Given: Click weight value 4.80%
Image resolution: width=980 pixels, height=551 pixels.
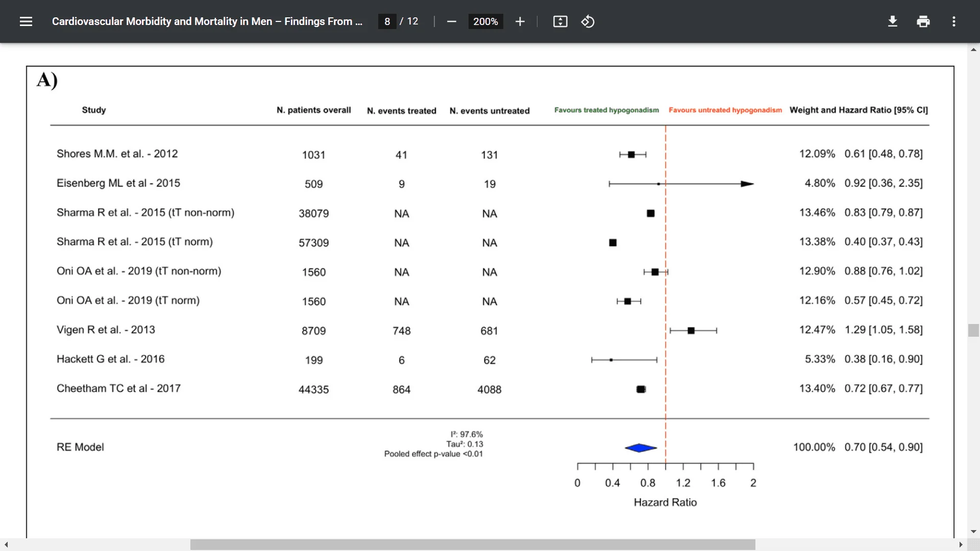Looking at the screenshot, I should click(820, 183).
